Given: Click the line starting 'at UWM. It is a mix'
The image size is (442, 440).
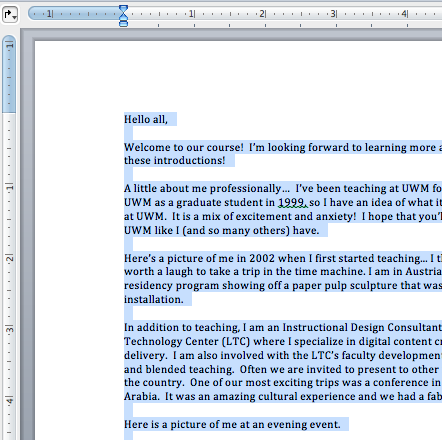Looking at the screenshot, I should [283, 216].
